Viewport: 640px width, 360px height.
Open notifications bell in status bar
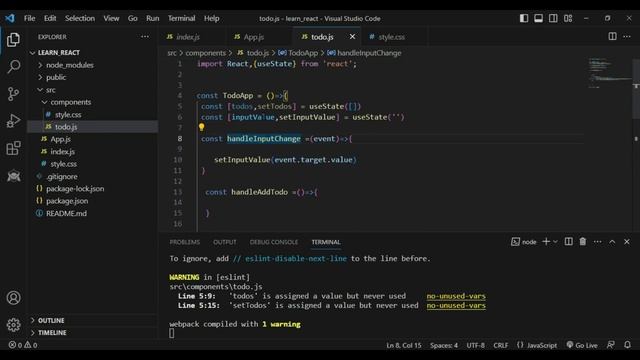[x=627, y=345]
